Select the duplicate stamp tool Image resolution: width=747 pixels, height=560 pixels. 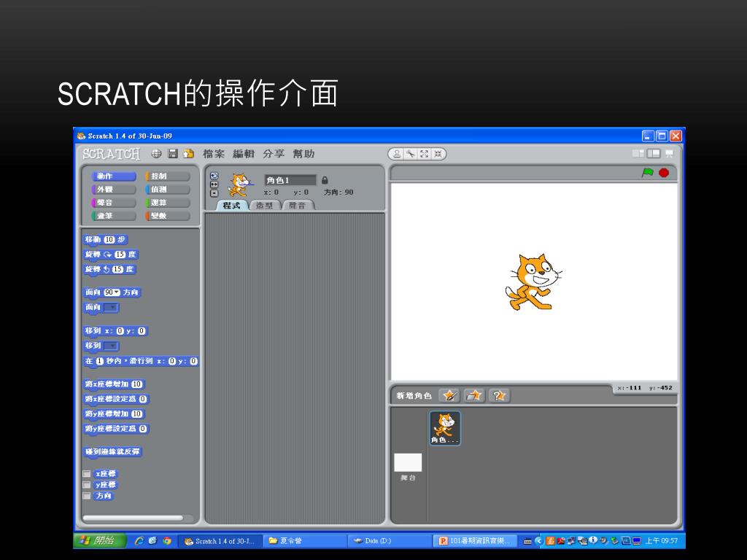click(396, 154)
